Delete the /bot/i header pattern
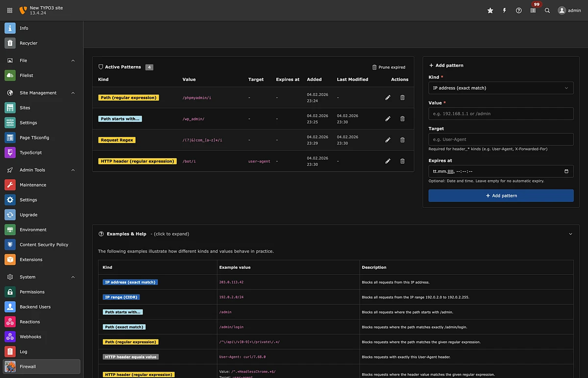Viewport: 588px width, 378px height. (x=402, y=161)
